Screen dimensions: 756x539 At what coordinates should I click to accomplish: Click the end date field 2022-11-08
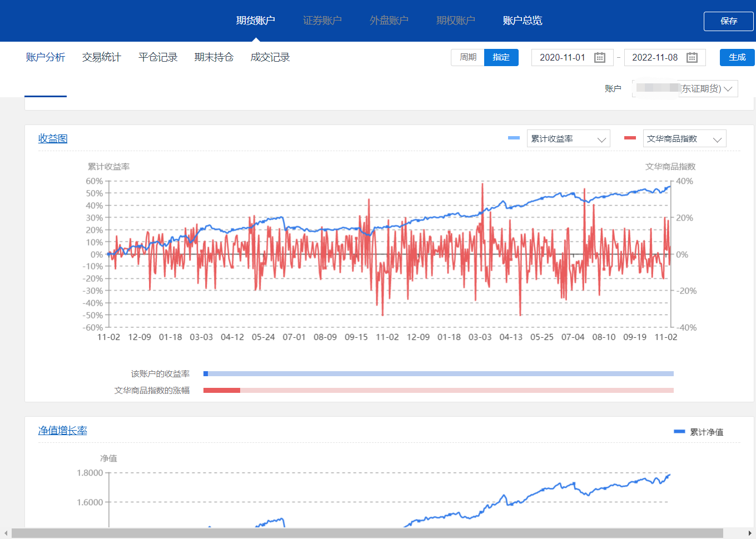click(665, 57)
